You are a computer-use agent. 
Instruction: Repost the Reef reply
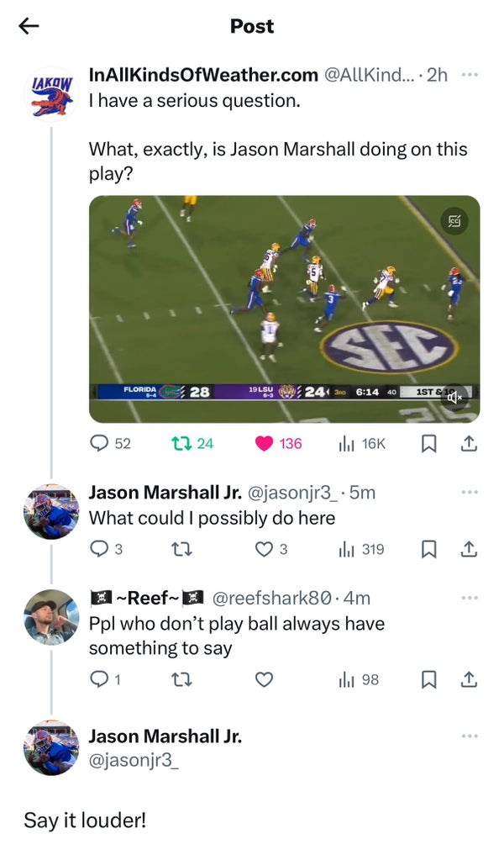tap(181, 678)
